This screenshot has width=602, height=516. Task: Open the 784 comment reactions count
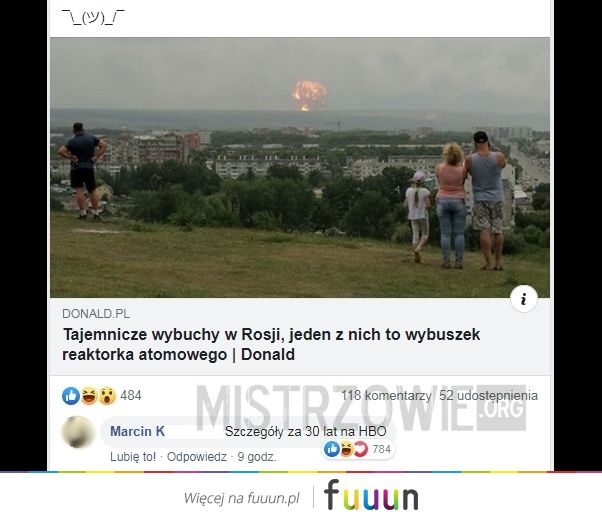[382, 449]
